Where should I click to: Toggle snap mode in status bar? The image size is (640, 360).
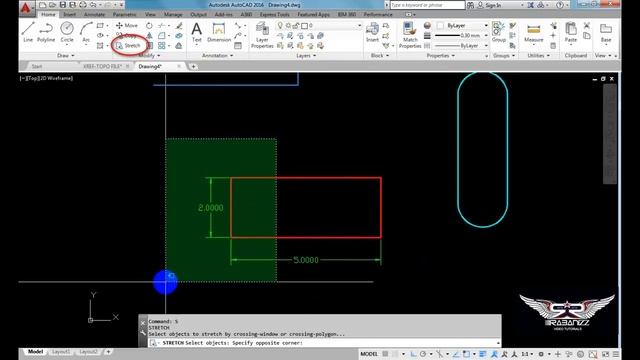coord(395,354)
